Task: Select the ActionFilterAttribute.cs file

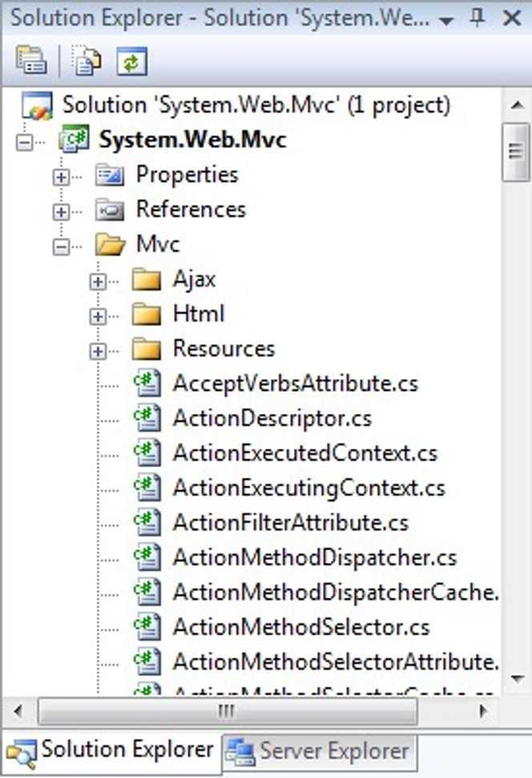Action: pos(290,522)
